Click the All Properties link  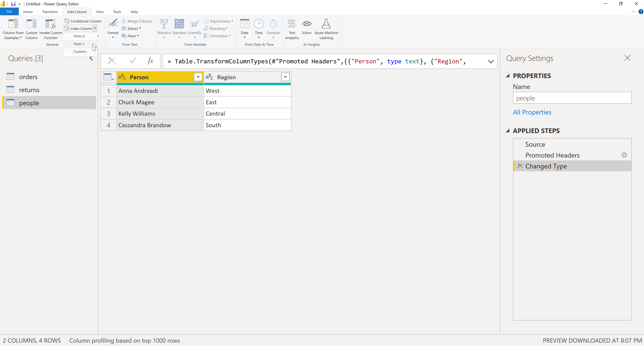[x=532, y=112]
